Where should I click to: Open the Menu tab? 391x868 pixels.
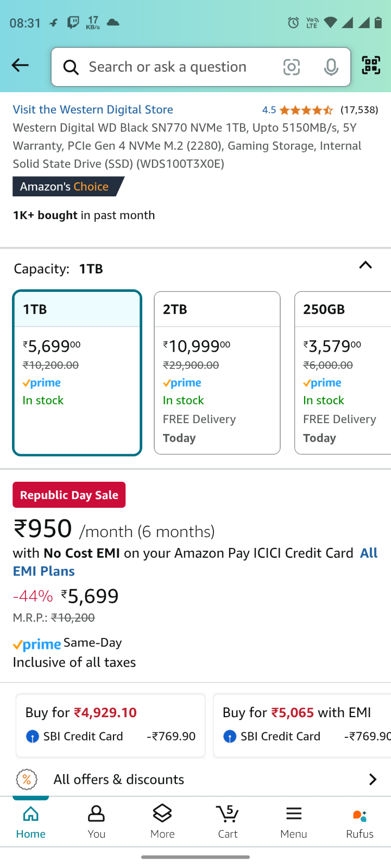coord(294,821)
